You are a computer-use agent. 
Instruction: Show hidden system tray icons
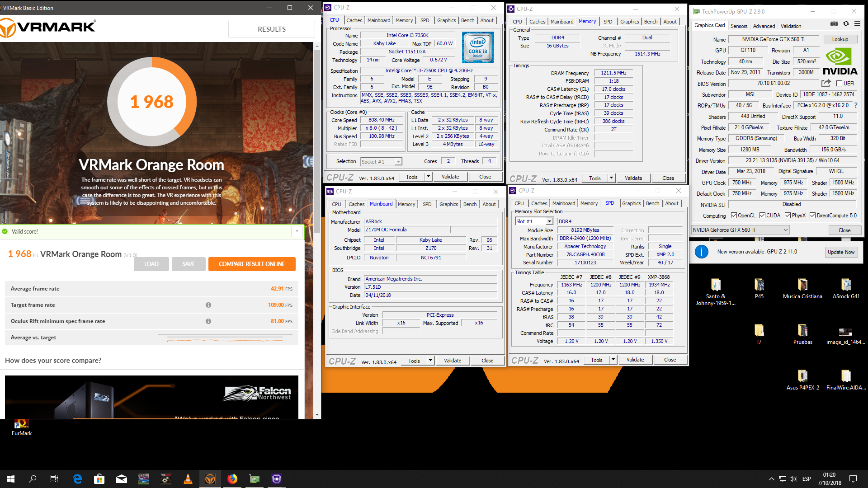771,479
